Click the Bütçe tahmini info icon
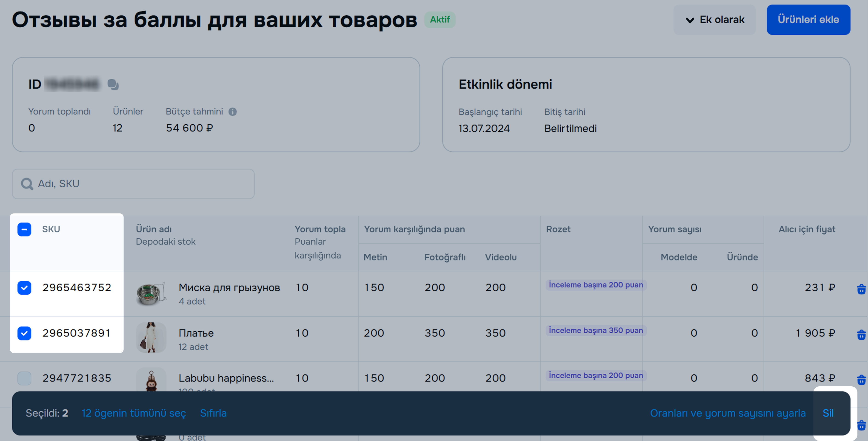 pyautogui.click(x=232, y=112)
